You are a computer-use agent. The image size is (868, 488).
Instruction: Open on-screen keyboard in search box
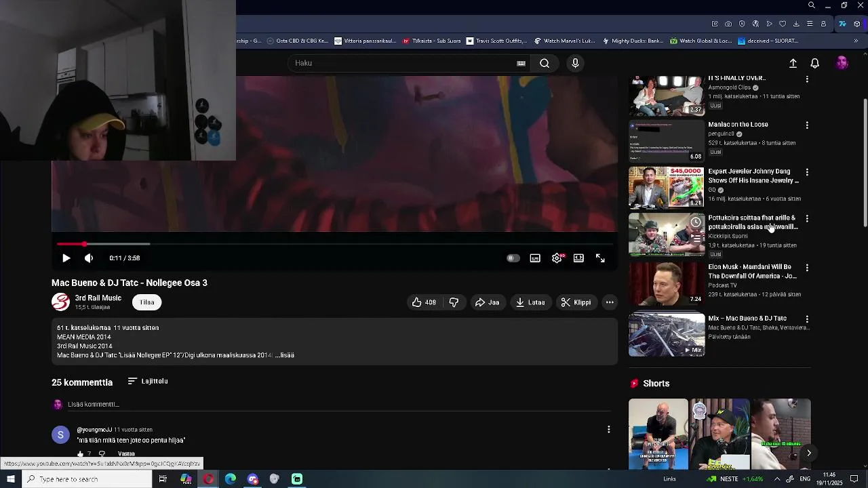tap(521, 63)
